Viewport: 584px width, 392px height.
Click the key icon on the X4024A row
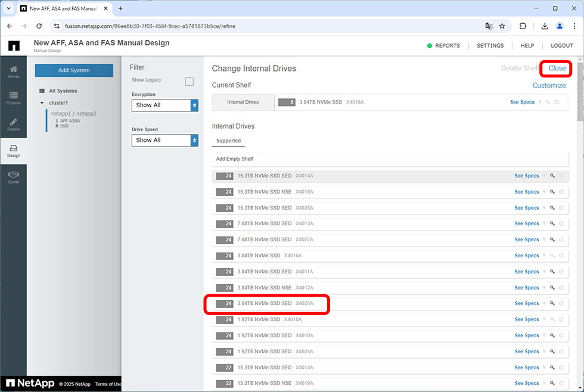point(552,351)
